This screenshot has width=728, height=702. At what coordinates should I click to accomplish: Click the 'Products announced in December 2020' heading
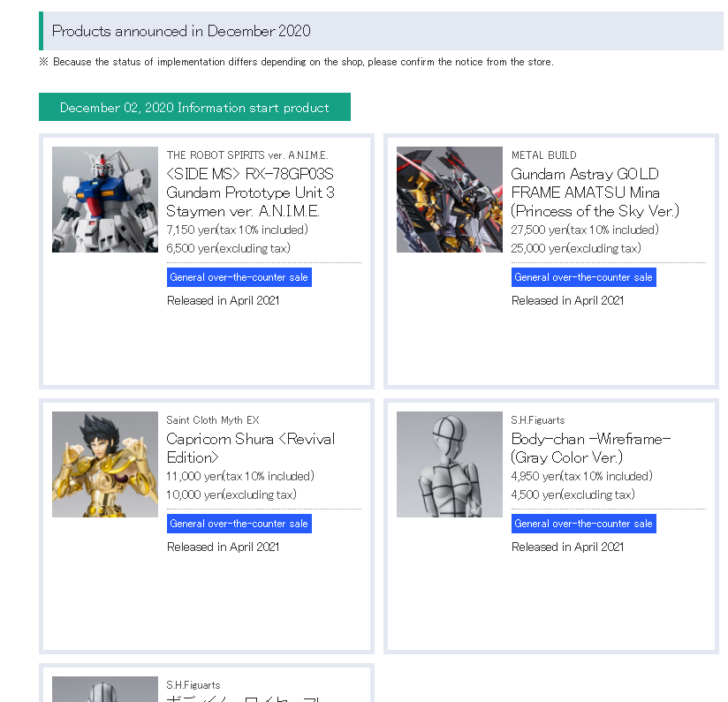coord(181,31)
